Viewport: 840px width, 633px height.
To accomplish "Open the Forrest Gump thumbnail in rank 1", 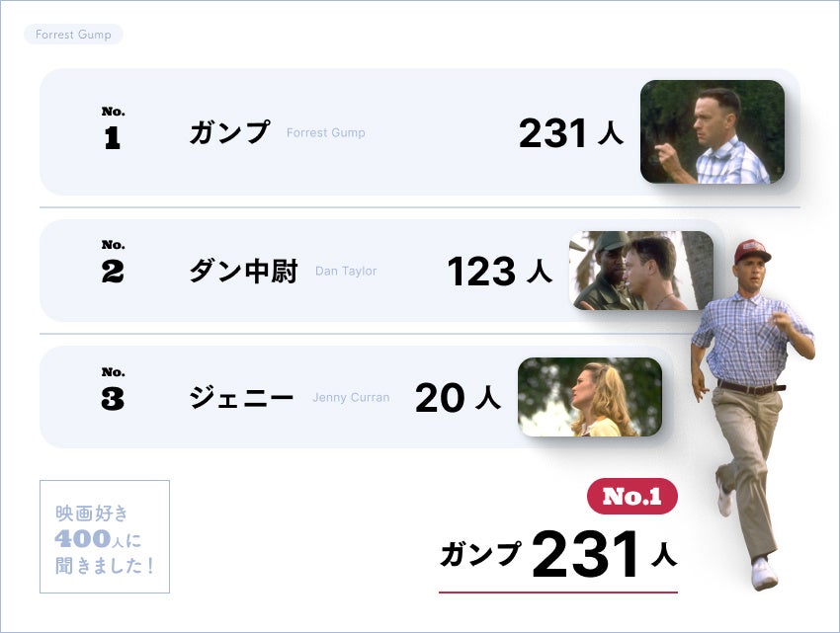I will point(712,131).
